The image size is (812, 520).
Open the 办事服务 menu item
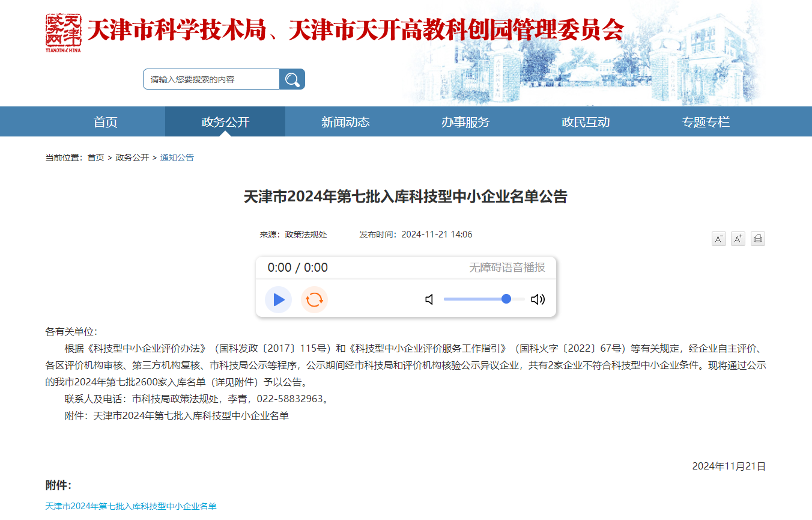tap(465, 122)
